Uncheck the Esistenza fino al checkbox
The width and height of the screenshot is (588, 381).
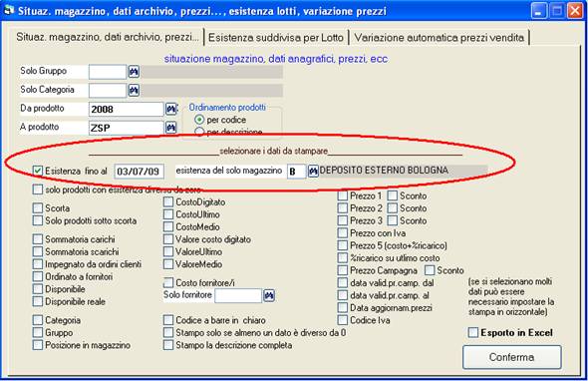(x=38, y=171)
